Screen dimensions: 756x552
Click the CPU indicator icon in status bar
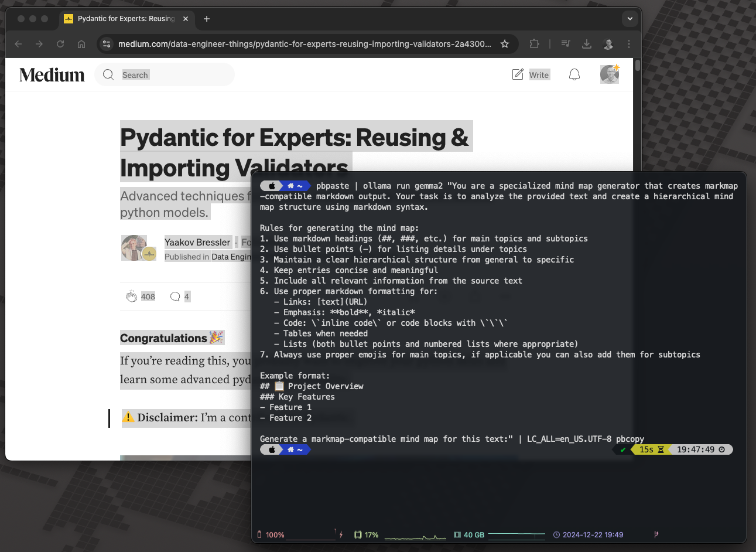click(358, 534)
